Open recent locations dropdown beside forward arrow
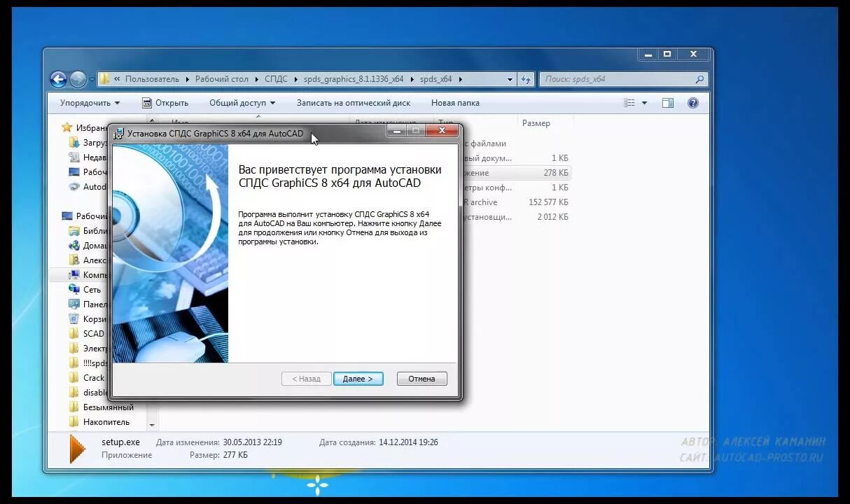This screenshot has height=504, width=850. click(x=92, y=80)
